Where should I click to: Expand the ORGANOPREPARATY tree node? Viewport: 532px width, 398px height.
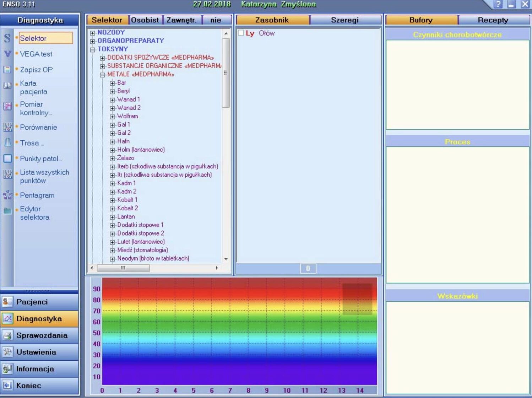click(93, 41)
